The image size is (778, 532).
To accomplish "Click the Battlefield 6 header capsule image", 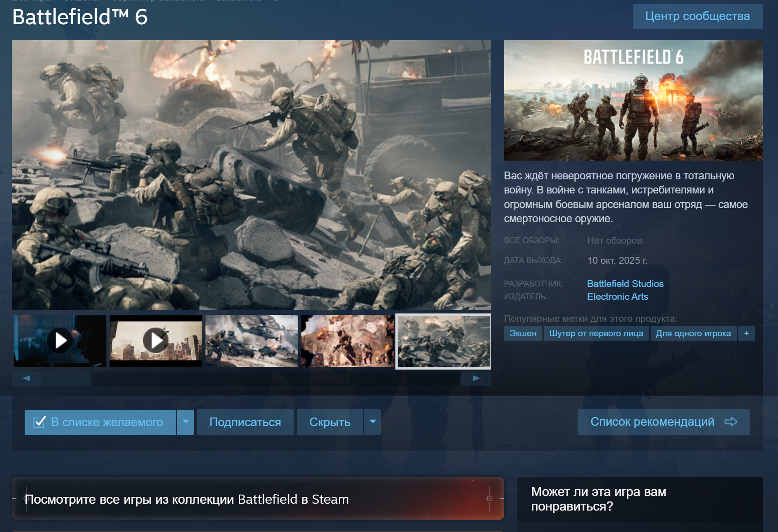I will (633, 100).
